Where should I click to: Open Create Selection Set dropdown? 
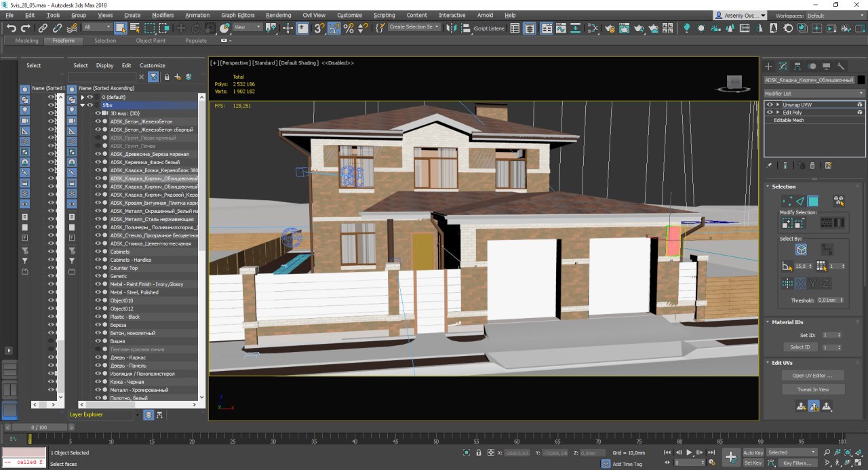pyautogui.click(x=414, y=27)
